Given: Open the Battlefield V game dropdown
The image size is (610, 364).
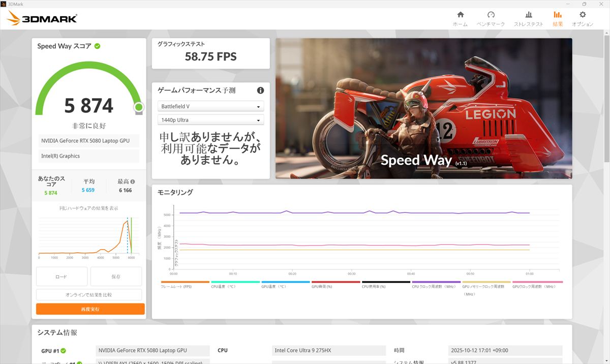Looking at the screenshot, I should 210,106.
